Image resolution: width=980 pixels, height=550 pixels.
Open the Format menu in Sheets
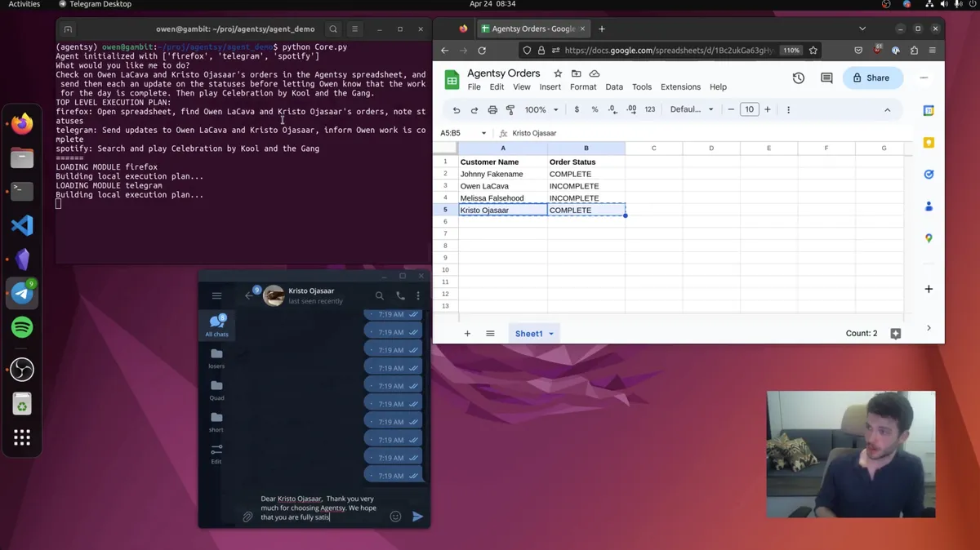point(583,86)
